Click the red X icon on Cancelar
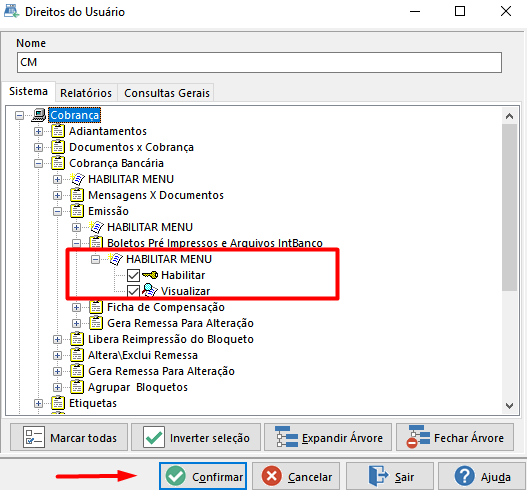527x490 pixels. [272, 476]
